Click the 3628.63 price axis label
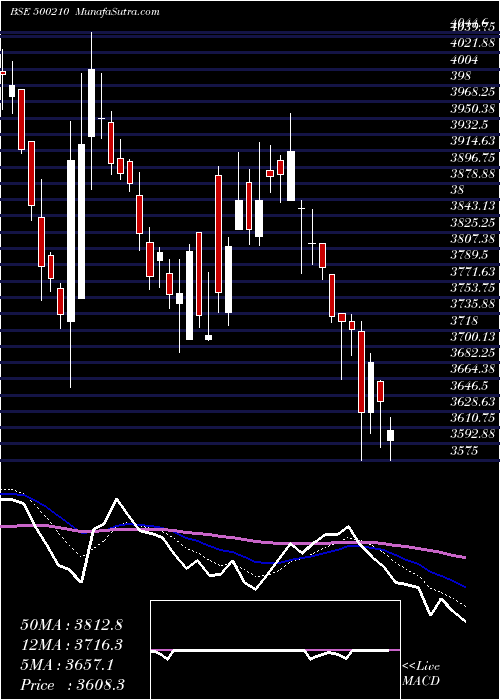Screen dimensions: 500x700 click(x=473, y=402)
